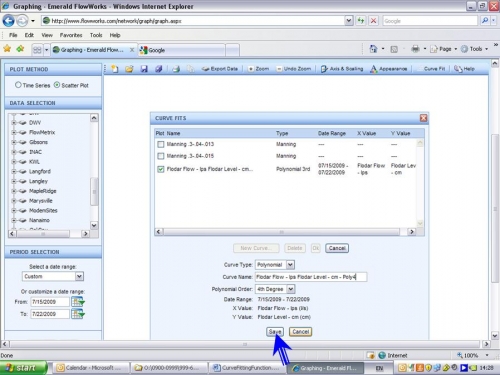
Task: Expand the MapleRidge tree node
Action: point(14,191)
